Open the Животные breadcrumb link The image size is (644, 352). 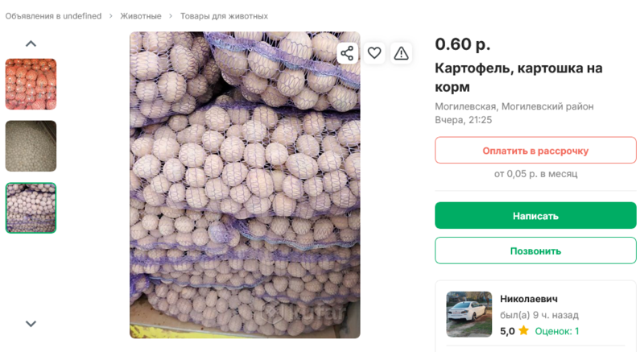[141, 16]
